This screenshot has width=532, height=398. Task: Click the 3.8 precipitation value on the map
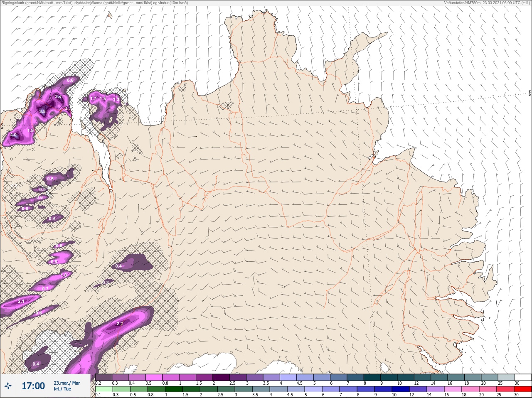[x=42, y=111]
